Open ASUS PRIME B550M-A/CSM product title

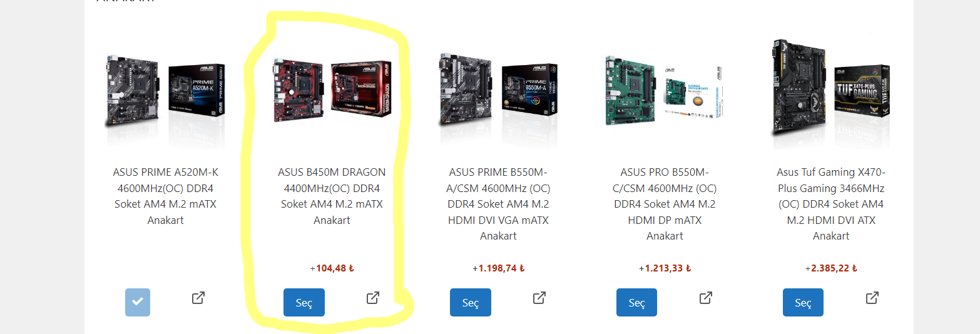498,204
